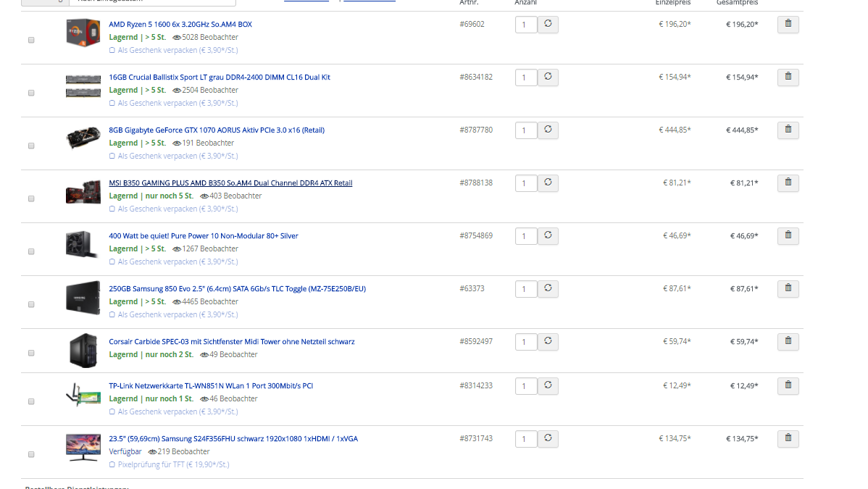Click the TP-Link network card thumbnail
Viewport: 868px width, 489px height.
(x=83, y=395)
